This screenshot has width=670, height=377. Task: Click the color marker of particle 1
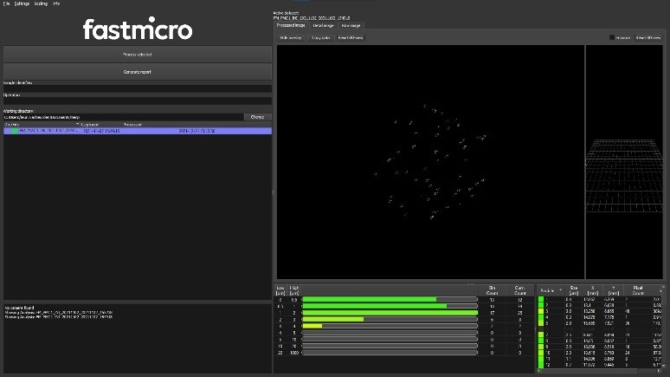coord(541,300)
